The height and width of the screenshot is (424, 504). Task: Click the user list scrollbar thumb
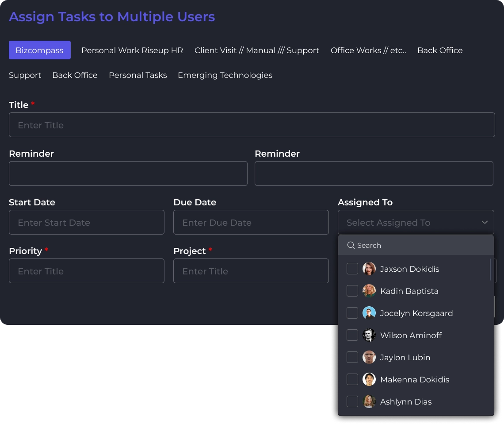[490, 270]
